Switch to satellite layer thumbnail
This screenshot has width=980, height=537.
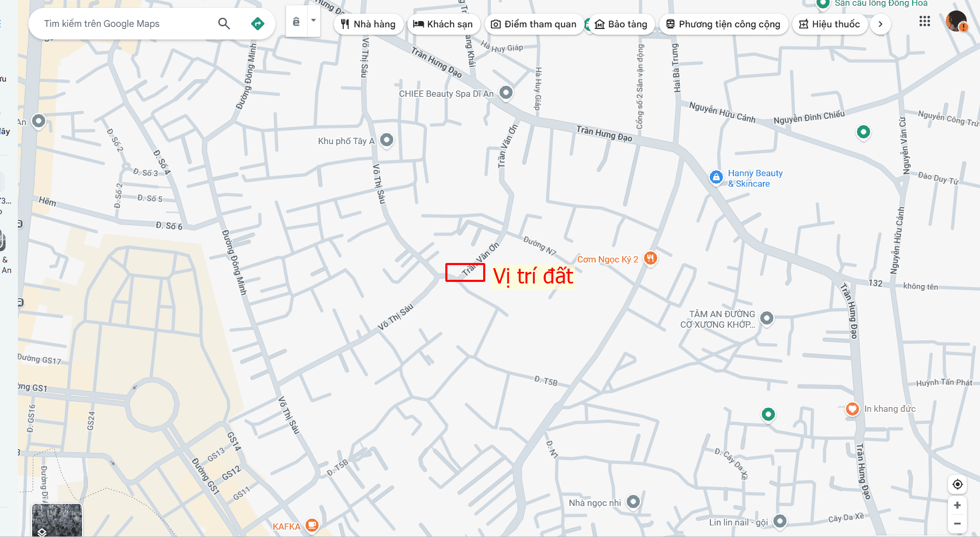pyautogui.click(x=57, y=520)
